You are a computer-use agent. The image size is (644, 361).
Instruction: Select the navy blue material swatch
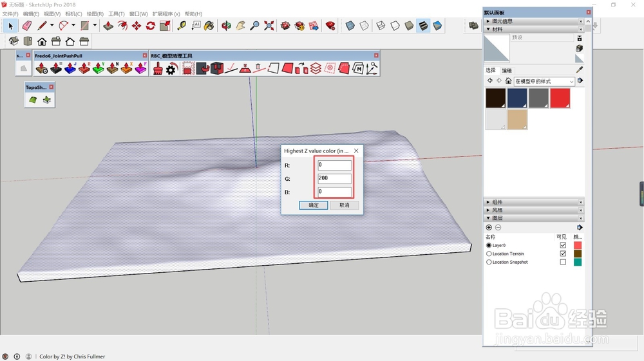[x=517, y=98]
